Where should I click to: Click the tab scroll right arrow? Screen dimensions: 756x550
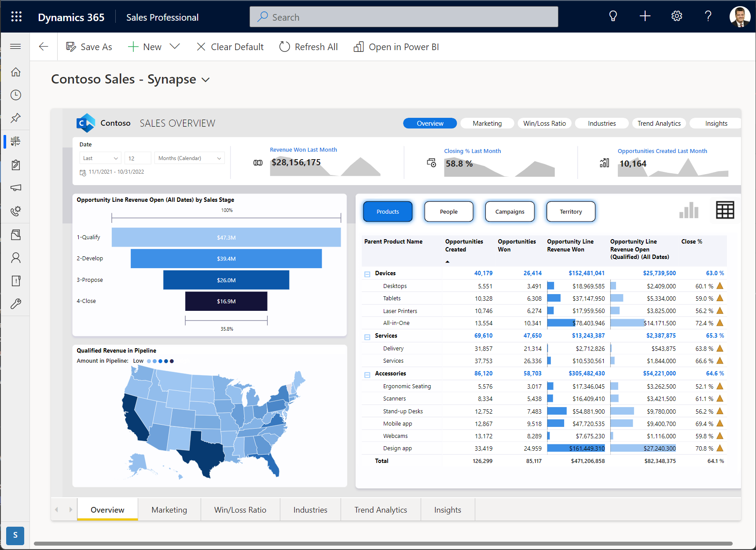coord(70,510)
